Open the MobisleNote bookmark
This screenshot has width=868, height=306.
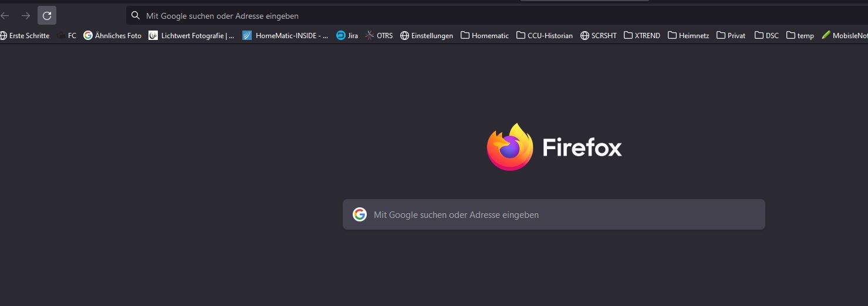point(845,35)
